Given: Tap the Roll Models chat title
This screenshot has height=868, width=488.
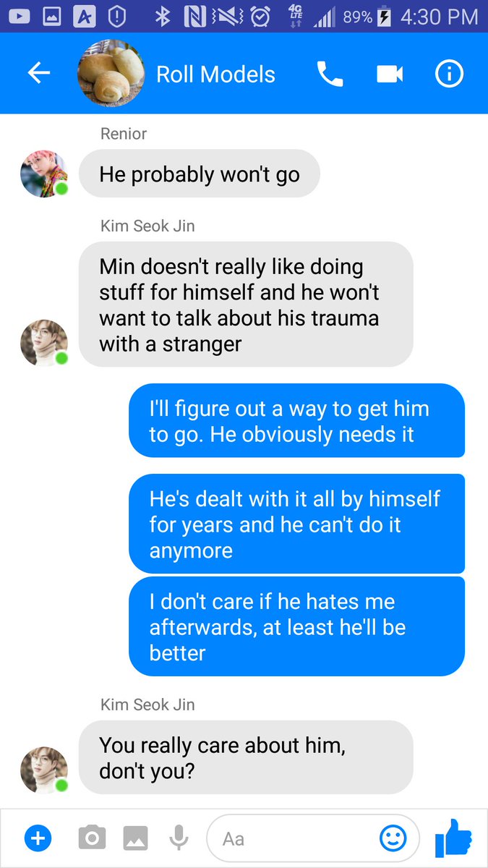Looking at the screenshot, I should [x=215, y=75].
